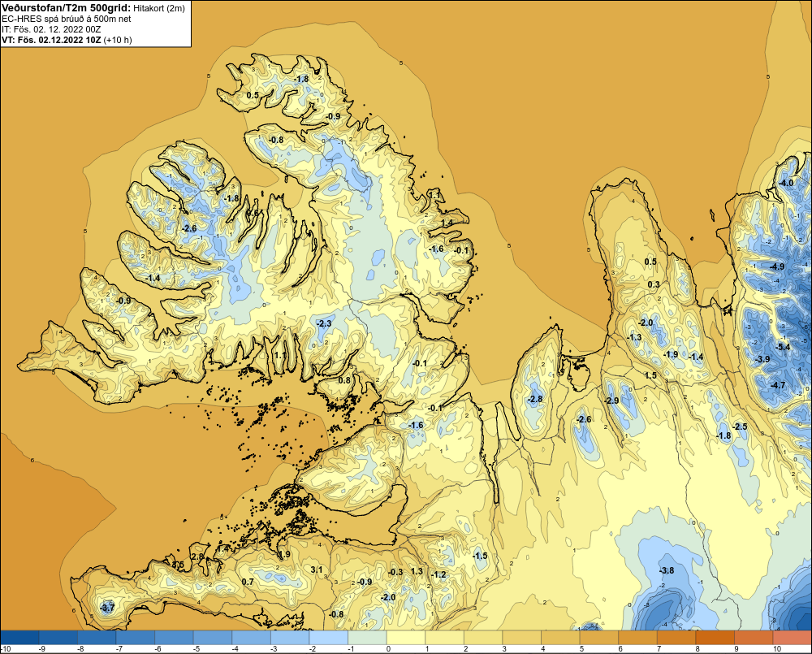Select the 0.3 temperature value
The height and width of the screenshot is (654, 812).
(654, 284)
